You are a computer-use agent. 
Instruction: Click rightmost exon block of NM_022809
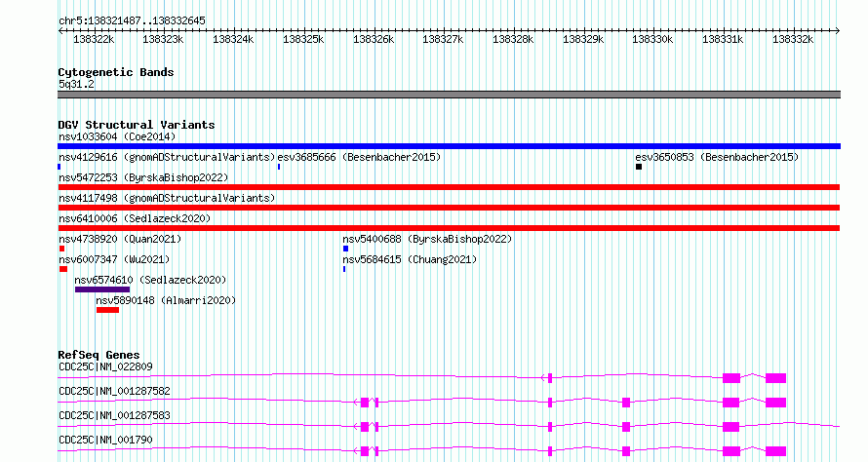[775, 378]
